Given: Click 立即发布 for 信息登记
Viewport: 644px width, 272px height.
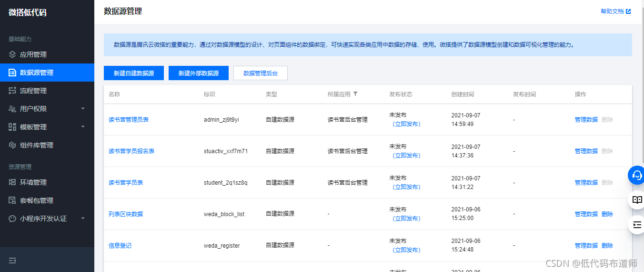Looking at the screenshot, I should coord(406,250).
